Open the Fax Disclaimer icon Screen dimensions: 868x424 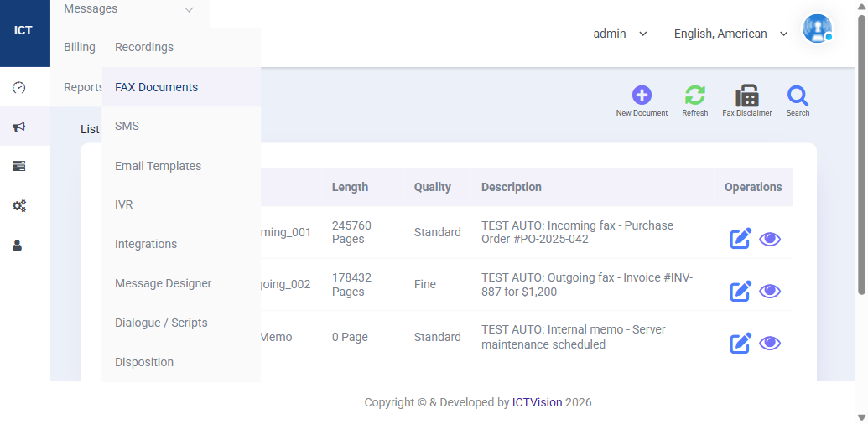tap(746, 96)
